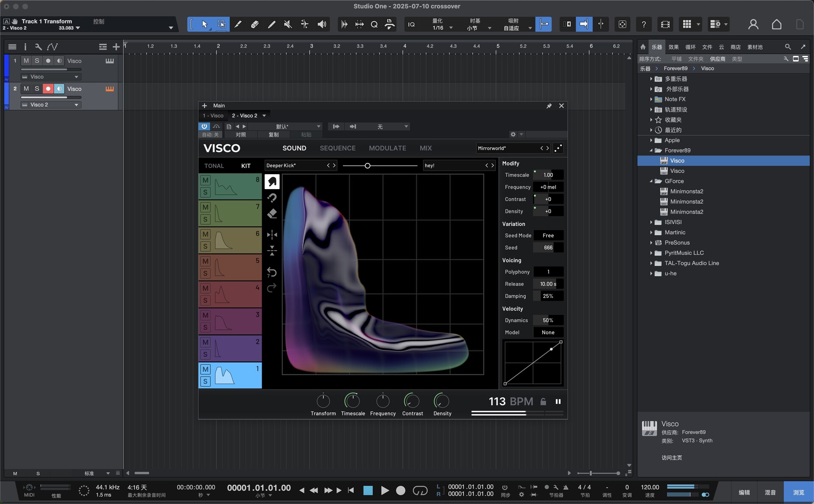Screen dimensions: 814x504
Task: Mute track 1 Visco
Action: (x=26, y=61)
